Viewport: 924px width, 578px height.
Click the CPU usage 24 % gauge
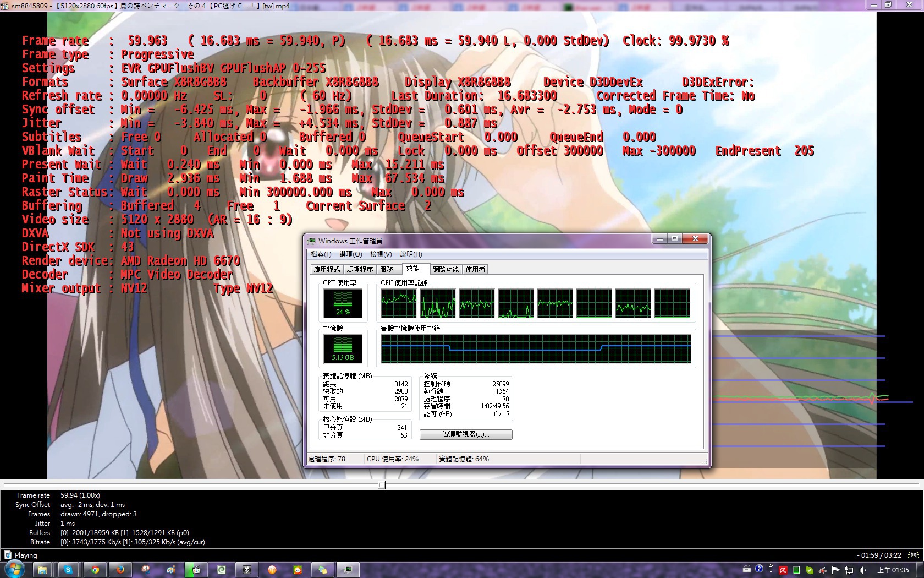coord(343,303)
